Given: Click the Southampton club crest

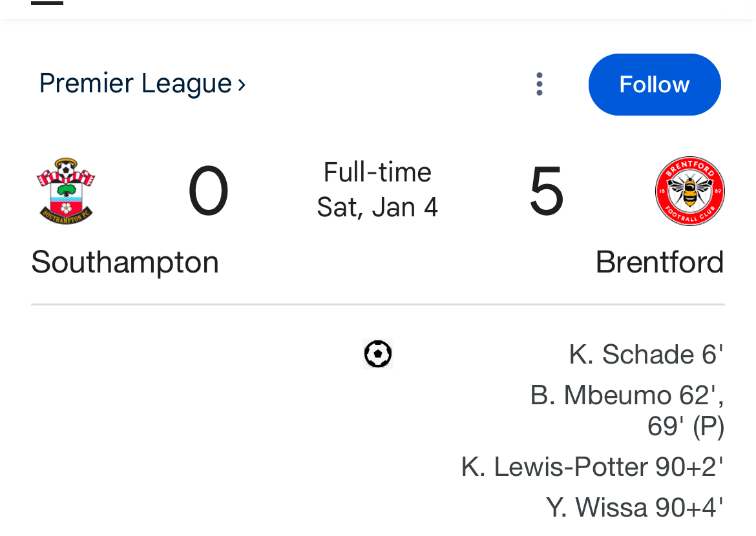Looking at the screenshot, I should [65, 191].
